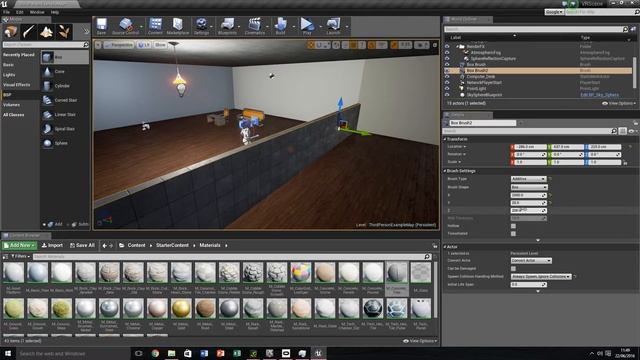Open the Convert Actor dropdown

pyautogui.click(x=531, y=260)
